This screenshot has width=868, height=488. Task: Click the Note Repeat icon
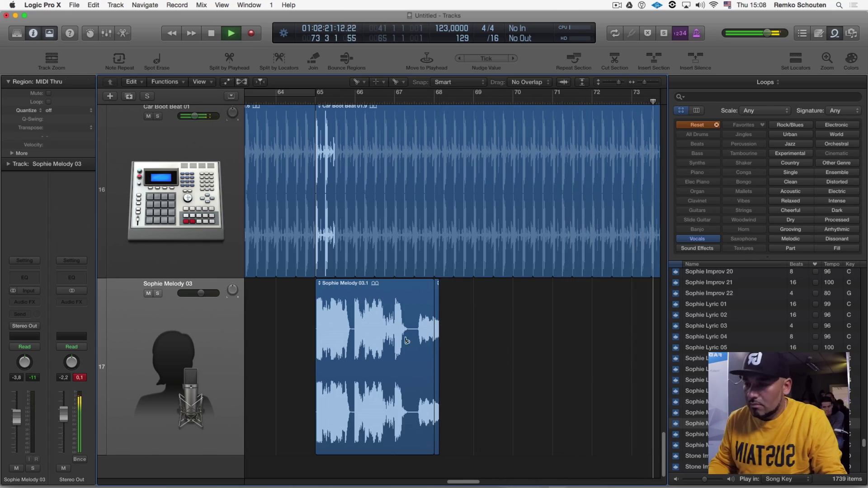click(119, 58)
